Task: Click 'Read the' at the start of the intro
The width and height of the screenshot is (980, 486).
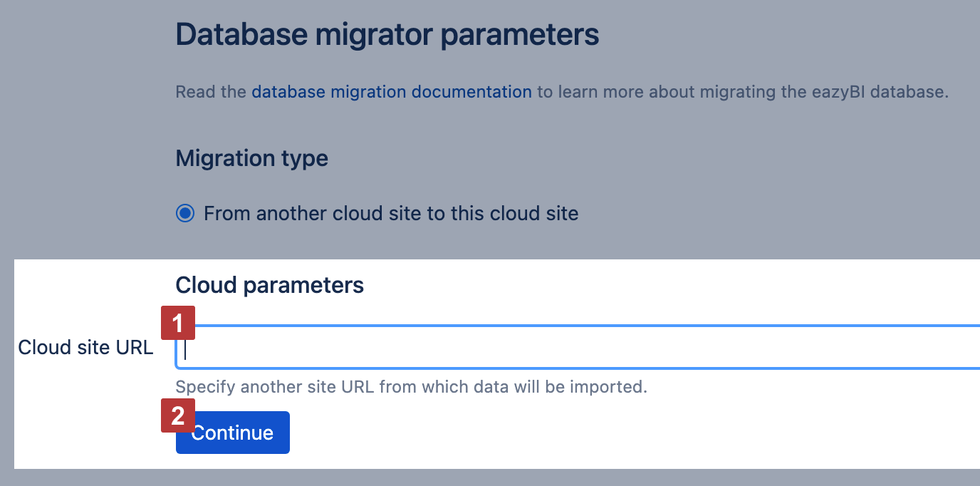Action: pyautogui.click(x=211, y=92)
